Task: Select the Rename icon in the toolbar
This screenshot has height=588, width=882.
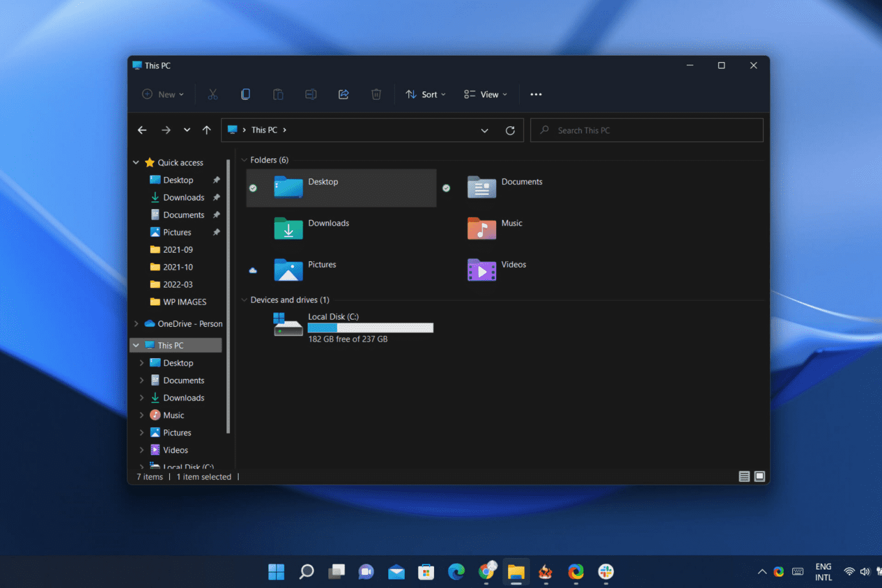Action: pos(311,94)
